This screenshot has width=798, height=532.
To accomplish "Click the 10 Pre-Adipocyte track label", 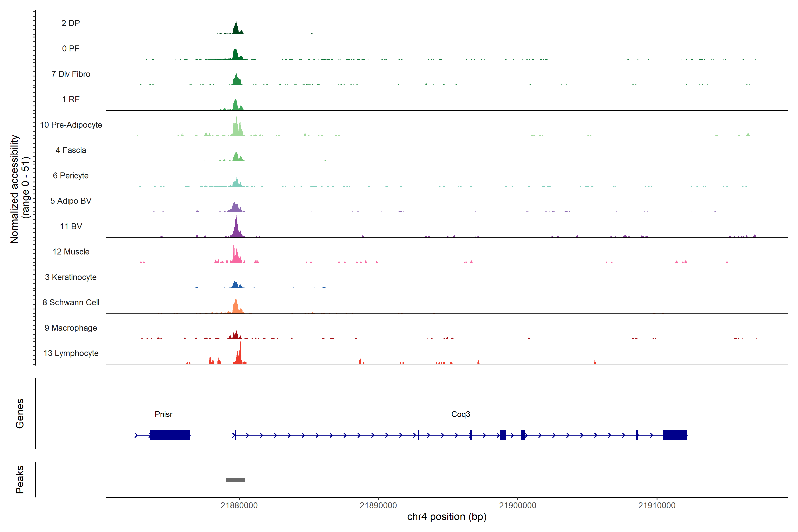I will click(71, 125).
